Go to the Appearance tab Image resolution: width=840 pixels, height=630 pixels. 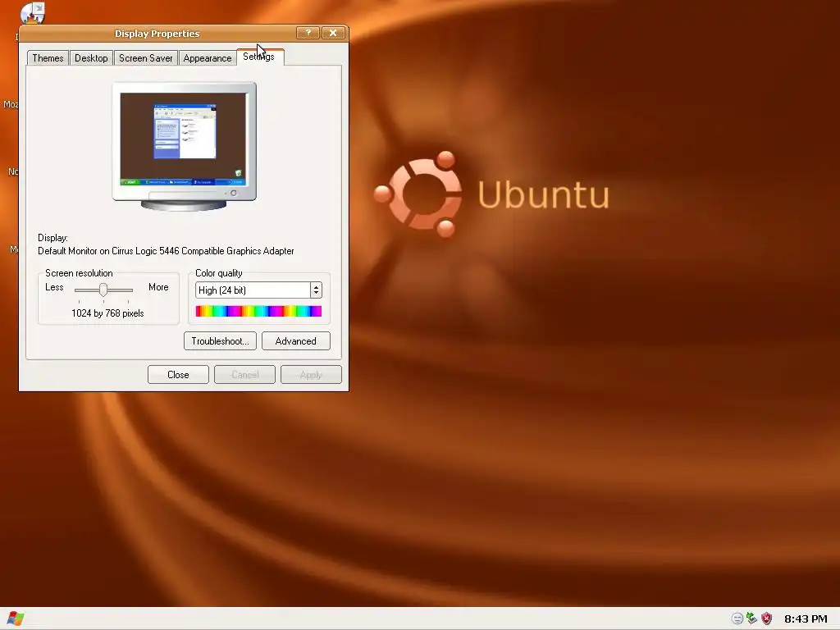click(x=208, y=58)
